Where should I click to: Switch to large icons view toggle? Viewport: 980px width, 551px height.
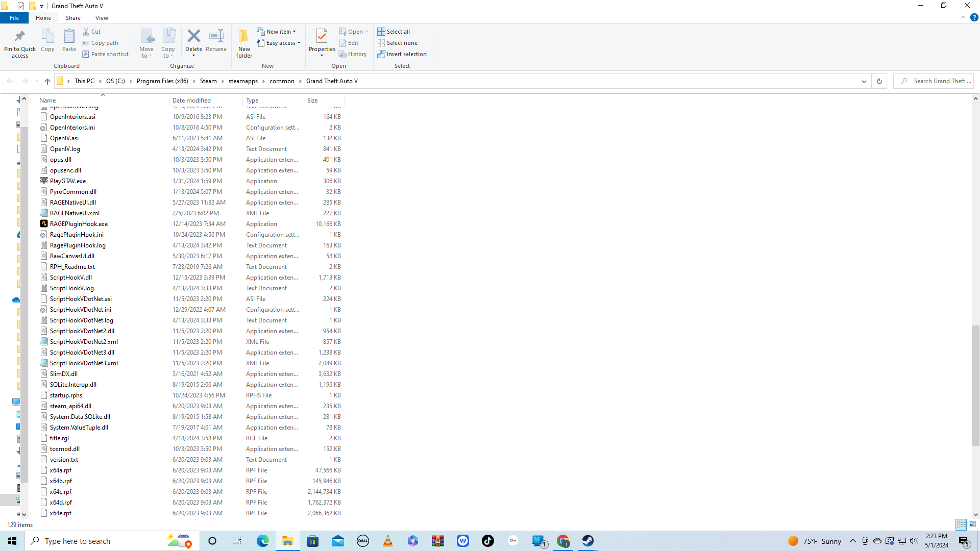(972, 524)
